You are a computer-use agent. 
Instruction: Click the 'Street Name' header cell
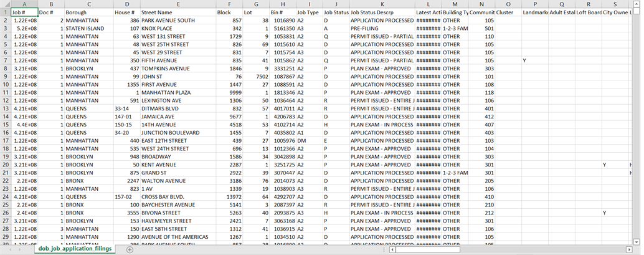point(178,12)
